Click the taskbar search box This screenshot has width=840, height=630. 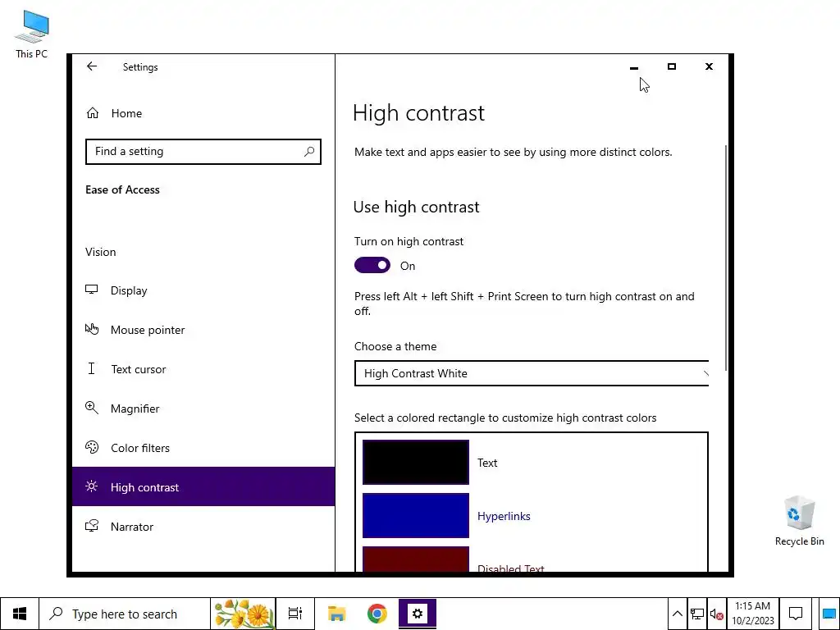pyautogui.click(x=125, y=614)
